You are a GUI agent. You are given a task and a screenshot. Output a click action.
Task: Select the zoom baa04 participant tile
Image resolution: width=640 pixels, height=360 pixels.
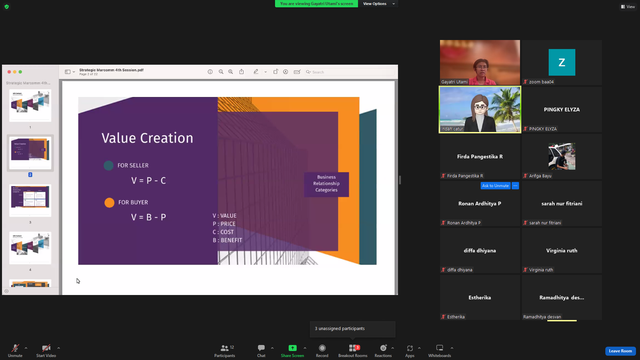[562, 62]
